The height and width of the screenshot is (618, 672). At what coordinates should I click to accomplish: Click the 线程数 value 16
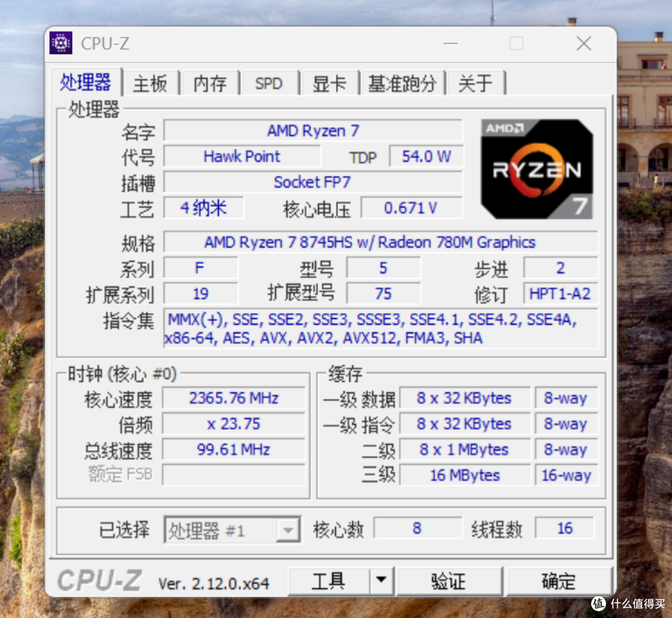565,528
